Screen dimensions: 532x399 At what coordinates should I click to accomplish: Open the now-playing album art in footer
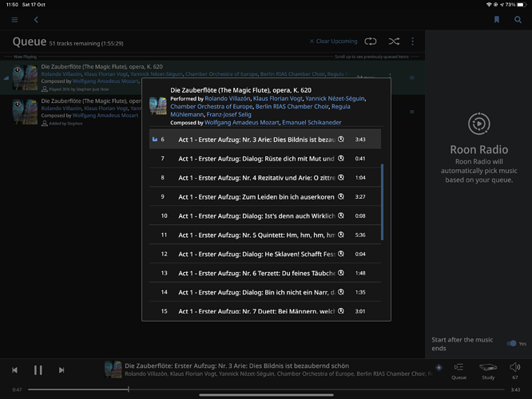(113, 369)
